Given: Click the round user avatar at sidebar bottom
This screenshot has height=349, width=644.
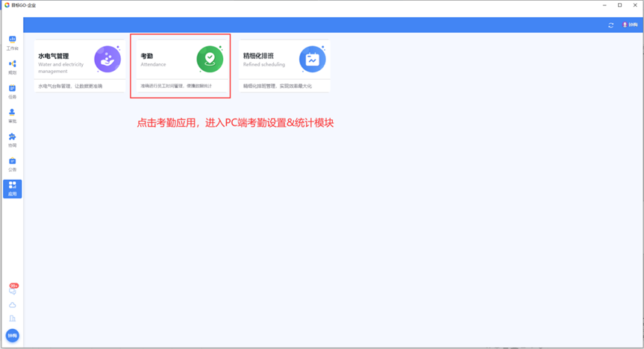Looking at the screenshot, I should [x=12, y=336].
